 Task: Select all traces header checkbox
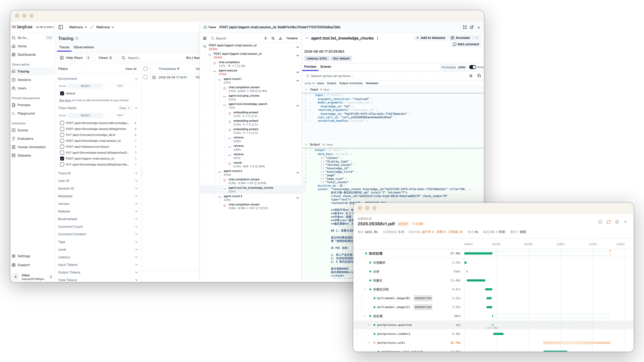[x=146, y=69]
